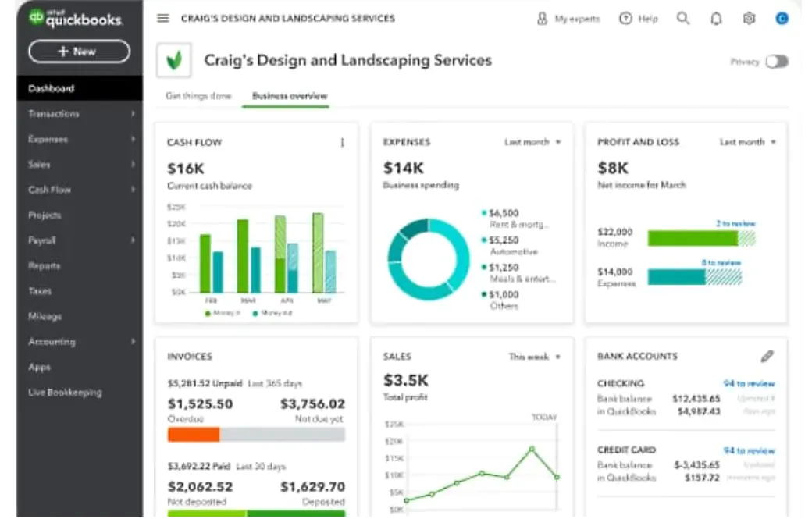This screenshot has width=812, height=519.
Task: Click the Money in legend item
Action: [x=223, y=313]
